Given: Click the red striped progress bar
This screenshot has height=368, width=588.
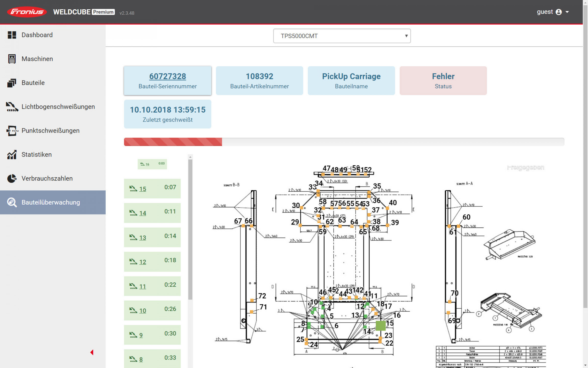Looking at the screenshot, I should coord(173,142).
